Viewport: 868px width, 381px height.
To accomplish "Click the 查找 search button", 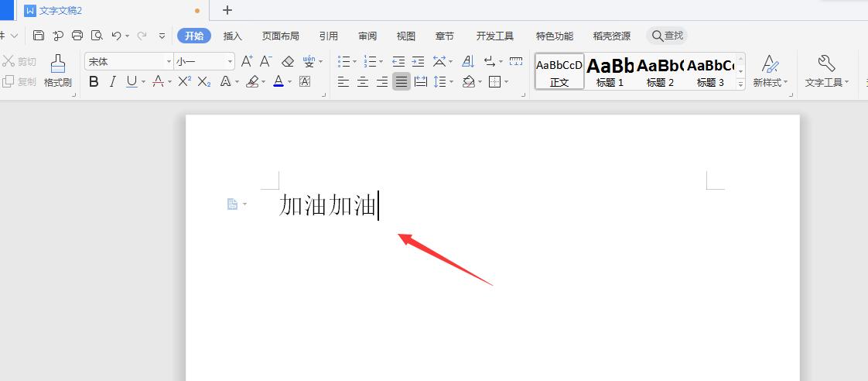I will coord(667,36).
